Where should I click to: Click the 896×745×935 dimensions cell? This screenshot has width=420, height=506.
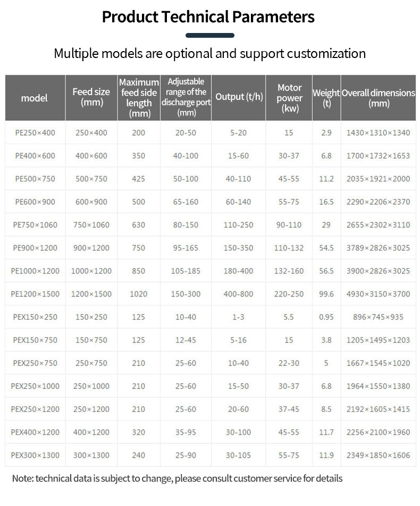click(378, 317)
